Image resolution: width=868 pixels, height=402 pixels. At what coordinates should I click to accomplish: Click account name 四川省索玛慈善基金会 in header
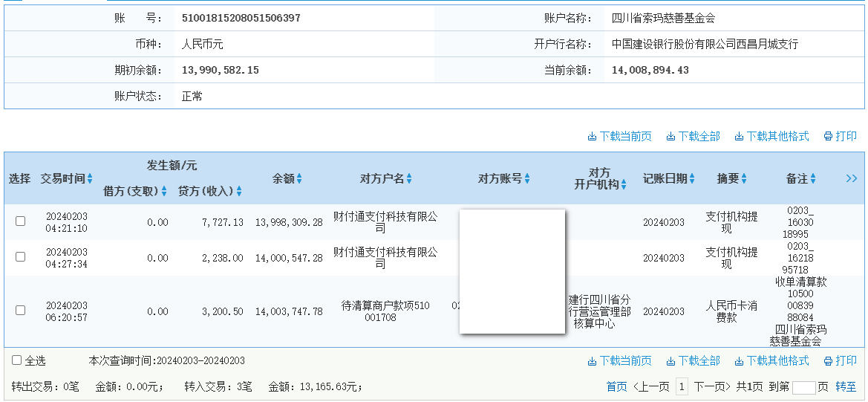663,18
